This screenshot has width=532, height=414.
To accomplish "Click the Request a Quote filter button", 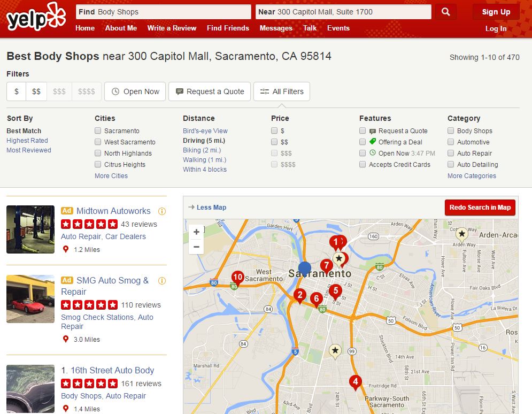I will pos(210,91).
